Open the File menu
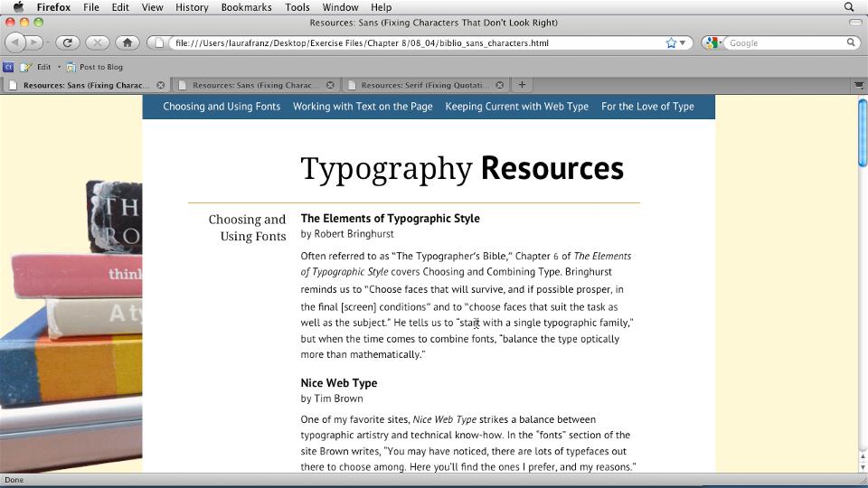Image resolution: width=868 pixels, height=488 pixels. 90,7
